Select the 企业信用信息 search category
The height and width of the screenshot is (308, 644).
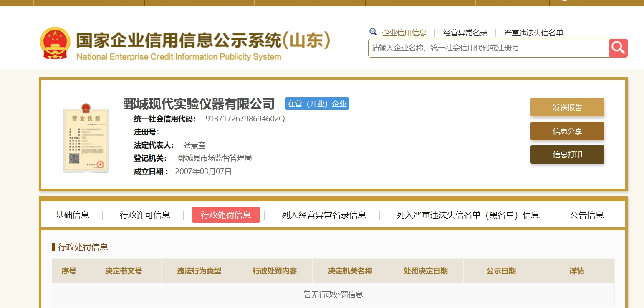click(404, 33)
